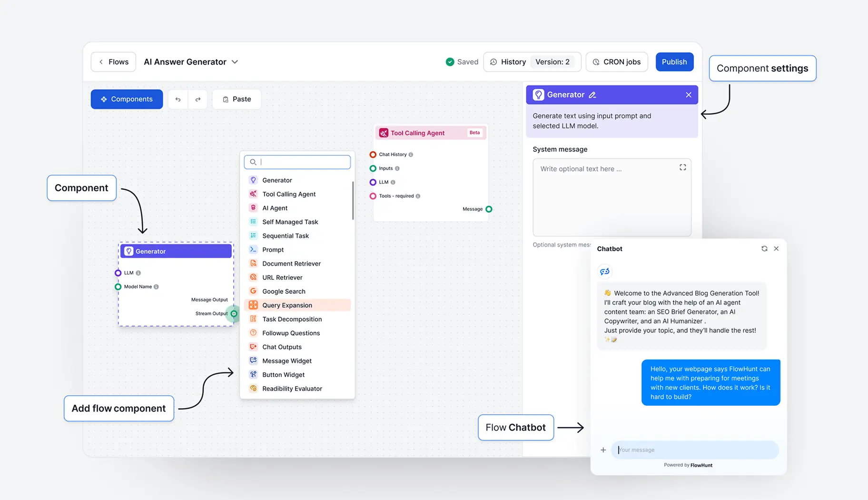Choose Document Retriever in the component list

(x=291, y=264)
